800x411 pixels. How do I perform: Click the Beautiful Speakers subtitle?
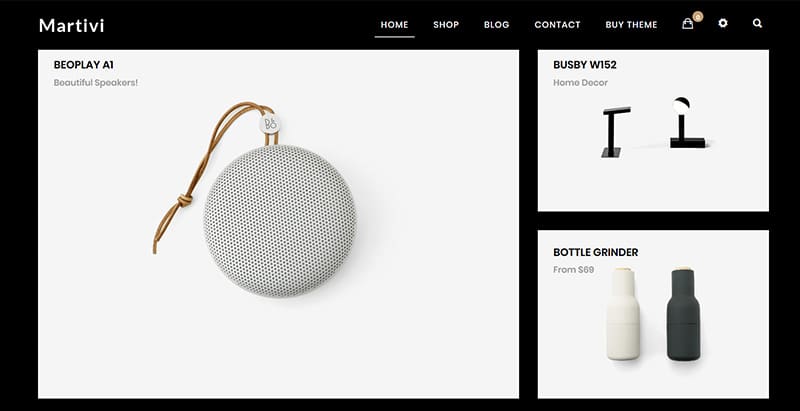[96, 82]
